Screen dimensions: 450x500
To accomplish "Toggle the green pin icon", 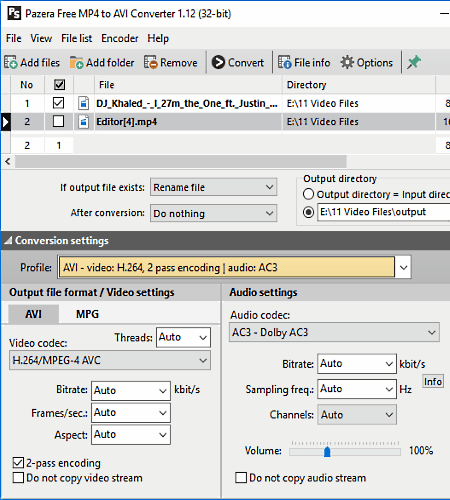I will tap(414, 62).
